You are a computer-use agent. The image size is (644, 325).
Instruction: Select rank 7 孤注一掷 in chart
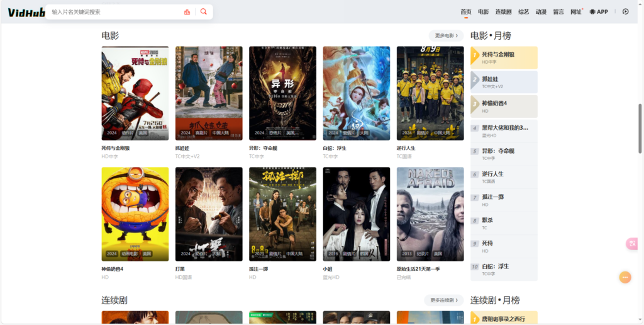point(504,200)
